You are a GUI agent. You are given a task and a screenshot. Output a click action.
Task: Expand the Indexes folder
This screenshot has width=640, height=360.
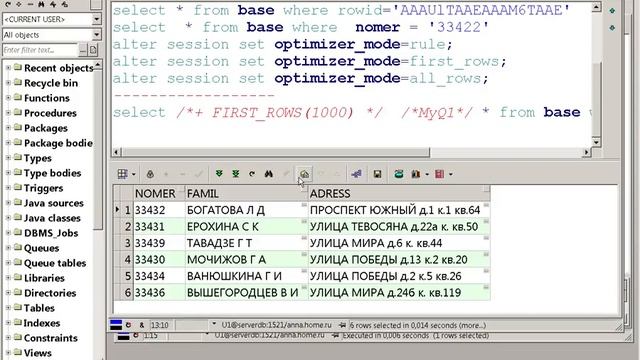[x=8, y=323]
